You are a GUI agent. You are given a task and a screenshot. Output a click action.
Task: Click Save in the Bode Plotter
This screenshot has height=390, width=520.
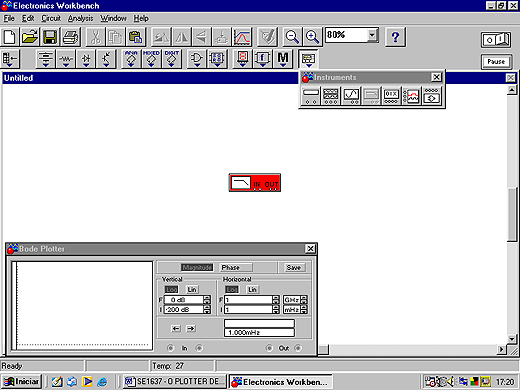[x=294, y=267]
